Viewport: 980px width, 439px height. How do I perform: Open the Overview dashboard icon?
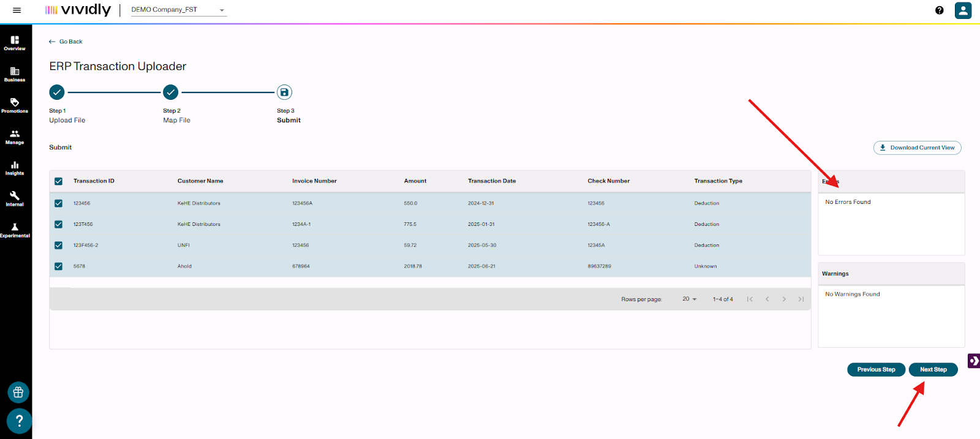15,42
